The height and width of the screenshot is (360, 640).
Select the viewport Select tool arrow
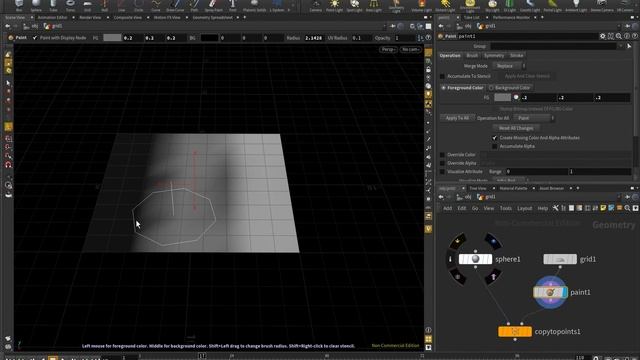click(x=8, y=83)
